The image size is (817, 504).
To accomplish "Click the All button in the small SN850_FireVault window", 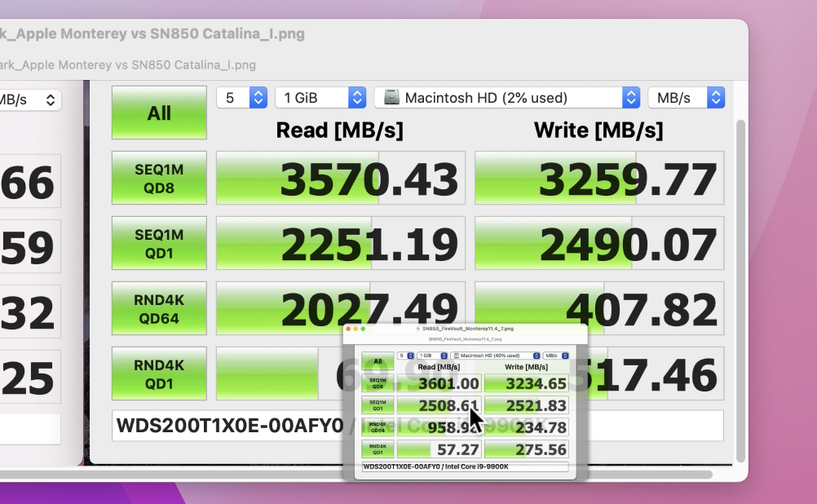I will point(378,361).
